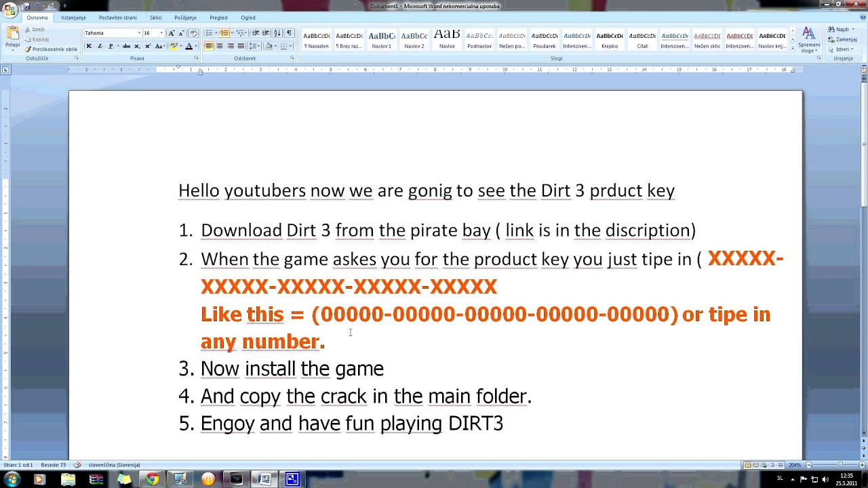Shrink font size with smaller A icon

181,33
